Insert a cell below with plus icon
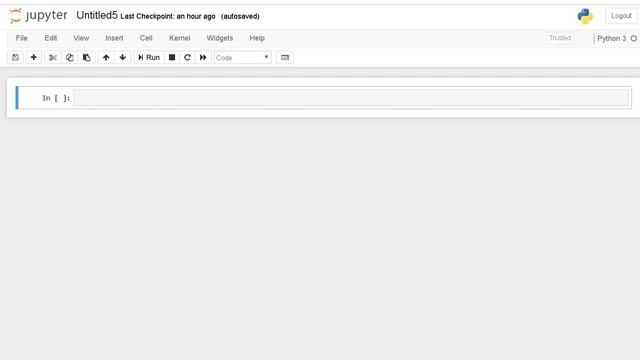Image resolution: width=640 pixels, height=360 pixels. pos(33,58)
